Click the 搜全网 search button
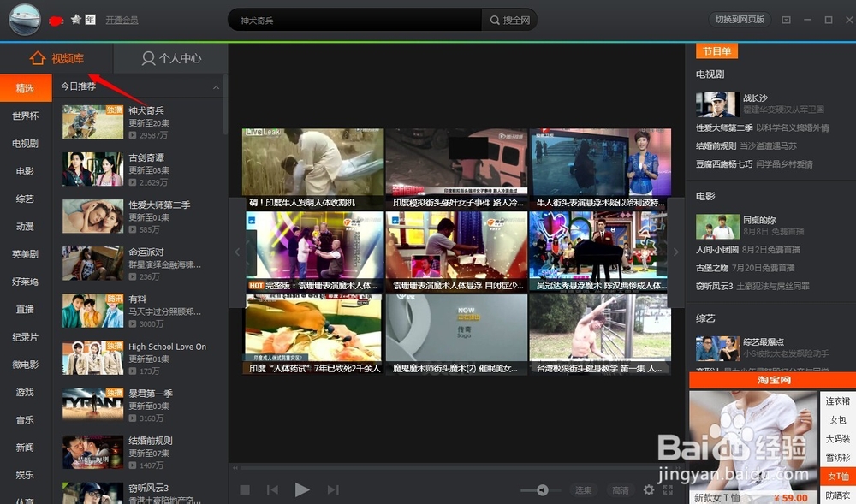 (x=510, y=20)
